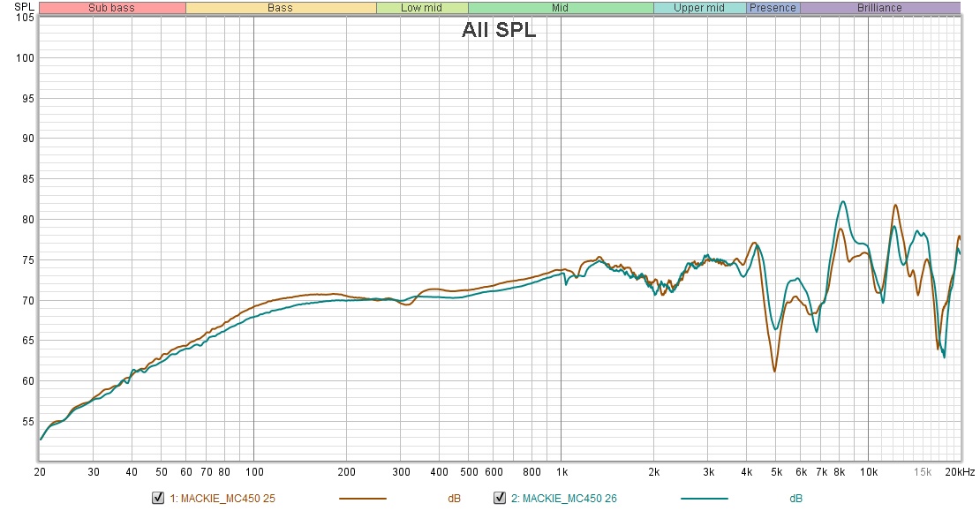Click the SPL axis label
The width and height of the screenshot is (980, 511).
tap(24, 6)
